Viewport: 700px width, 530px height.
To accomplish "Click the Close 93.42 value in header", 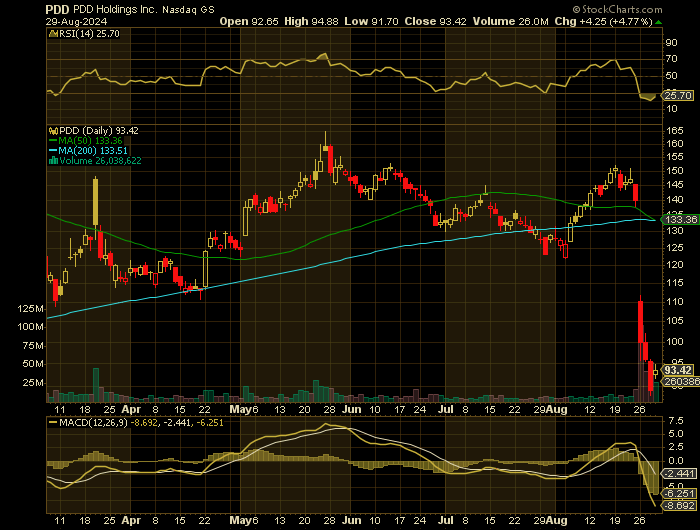I will [435, 21].
